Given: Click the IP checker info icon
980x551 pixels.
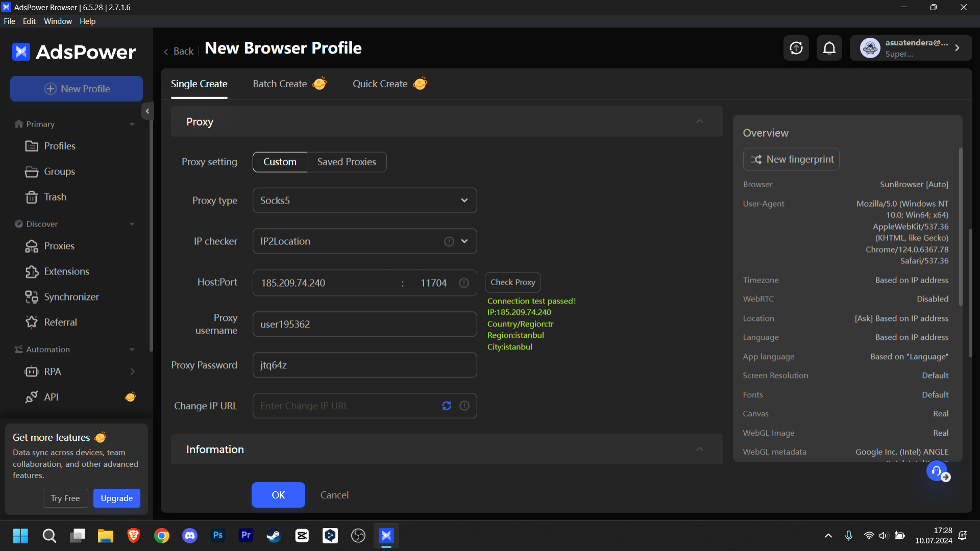Looking at the screenshot, I should tap(449, 242).
